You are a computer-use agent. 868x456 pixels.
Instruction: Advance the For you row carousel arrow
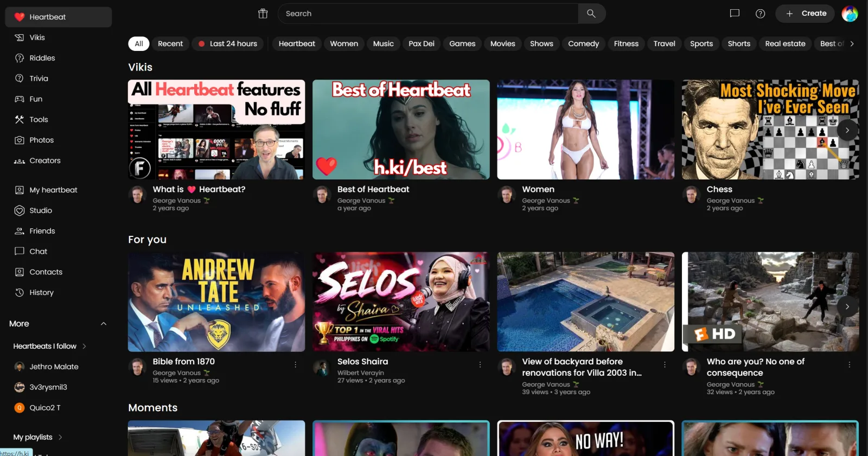[x=847, y=307]
